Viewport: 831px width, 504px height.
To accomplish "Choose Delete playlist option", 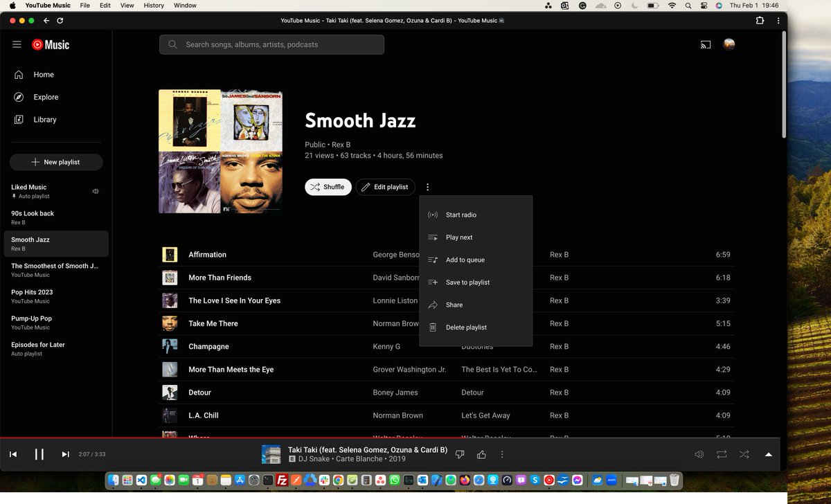I will pyautogui.click(x=476, y=327).
